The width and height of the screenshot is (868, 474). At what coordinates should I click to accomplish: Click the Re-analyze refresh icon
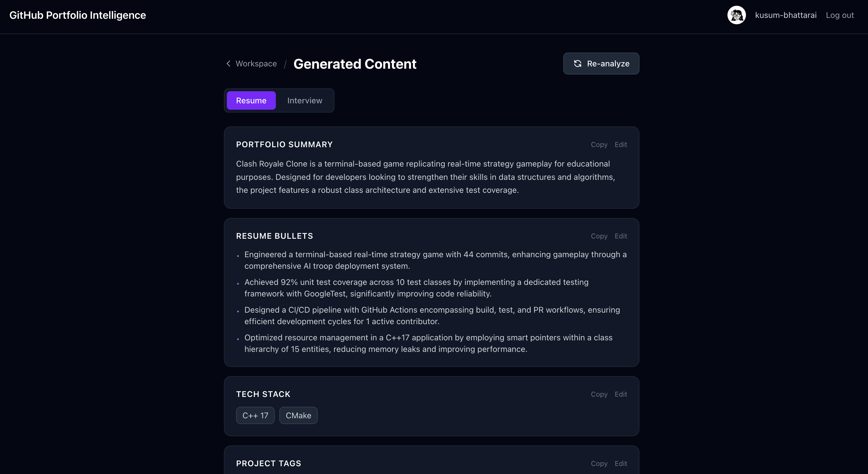tap(577, 64)
